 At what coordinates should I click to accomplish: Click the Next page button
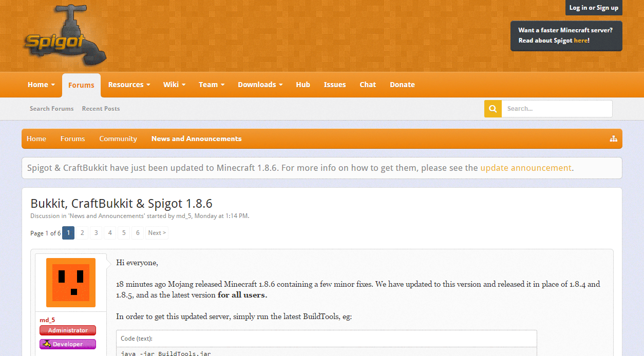[157, 233]
